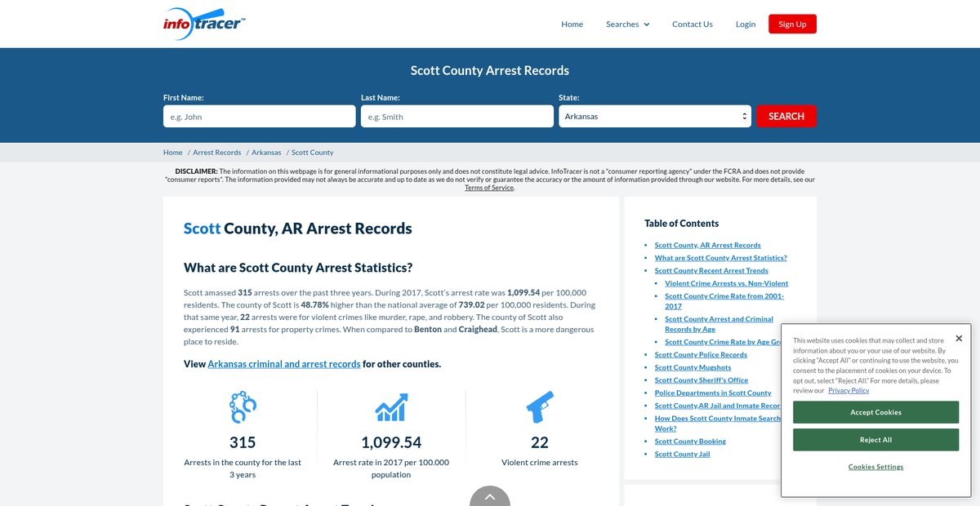Click the Scott County Arrest Records banner title

(x=490, y=70)
